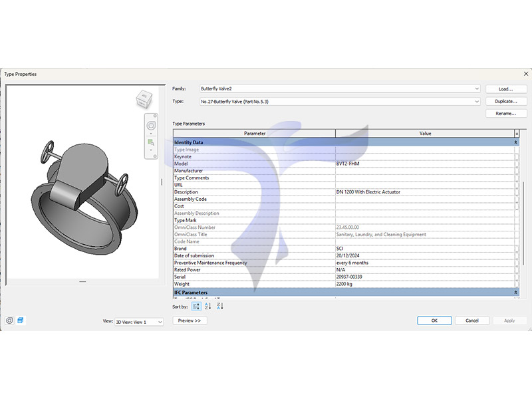Click the Manufacturer value field
The image size is (532, 399).
pyautogui.click(x=424, y=171)
